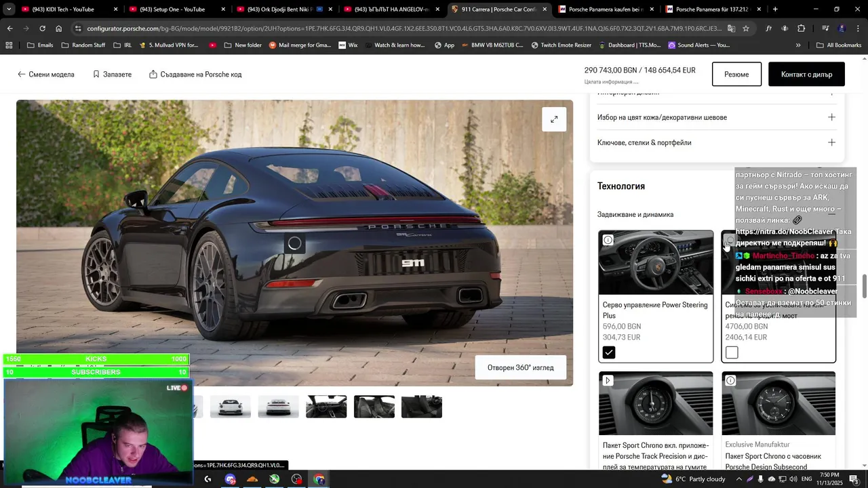Open Chrome from Windows taskbar
This screenshot has height=488, width=868.
point(319,479)
